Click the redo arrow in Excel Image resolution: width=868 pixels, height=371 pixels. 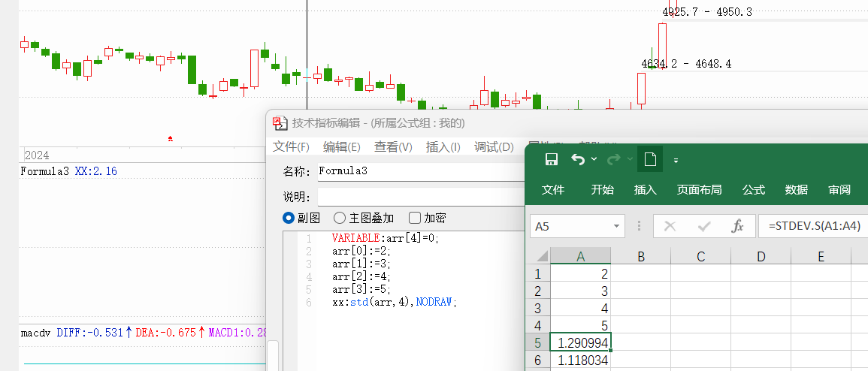(614, 160)
